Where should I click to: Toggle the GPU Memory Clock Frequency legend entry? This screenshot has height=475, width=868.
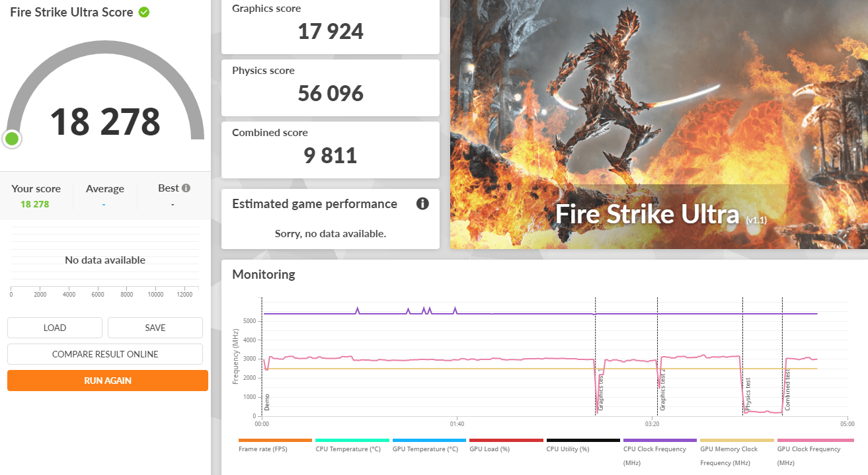coord(736,453)
